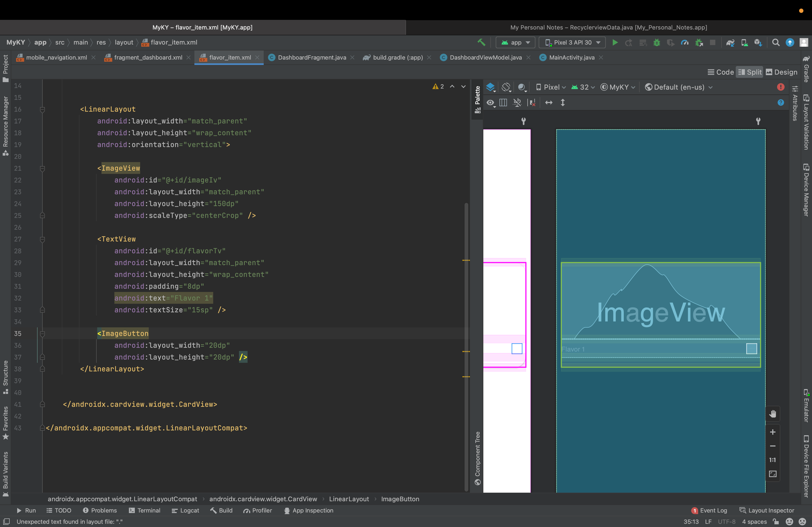
Task: Open the Layout Inspector
Action: click(x=767, y=511)
